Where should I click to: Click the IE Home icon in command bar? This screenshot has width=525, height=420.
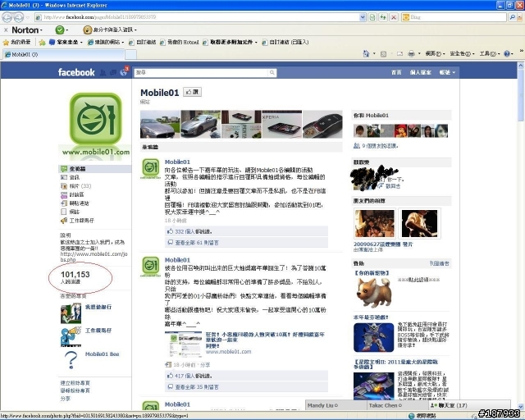pyautogui.click(x=366, y=53)
